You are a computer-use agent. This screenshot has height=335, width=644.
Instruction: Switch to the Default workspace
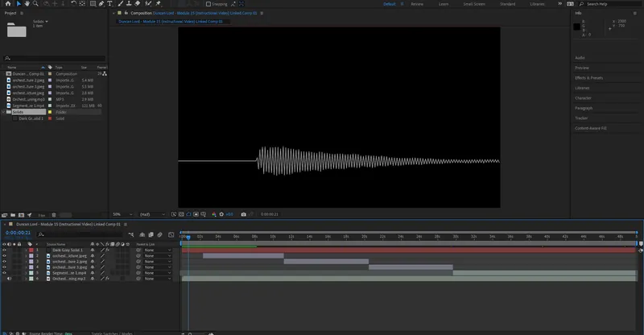(389, 4)
